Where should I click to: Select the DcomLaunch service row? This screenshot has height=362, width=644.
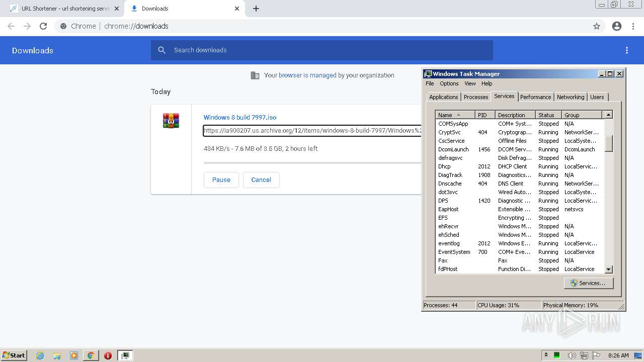tap(520, 149)
